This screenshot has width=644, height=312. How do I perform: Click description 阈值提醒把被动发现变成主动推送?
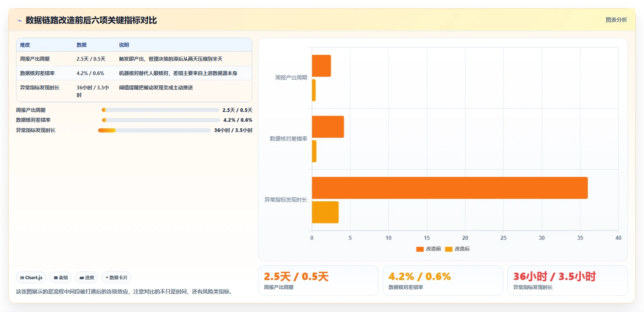(156, 88)
